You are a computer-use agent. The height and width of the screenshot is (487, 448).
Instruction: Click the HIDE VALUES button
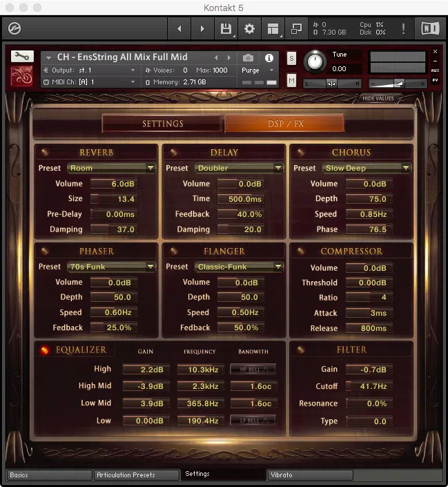click(378, 99)
